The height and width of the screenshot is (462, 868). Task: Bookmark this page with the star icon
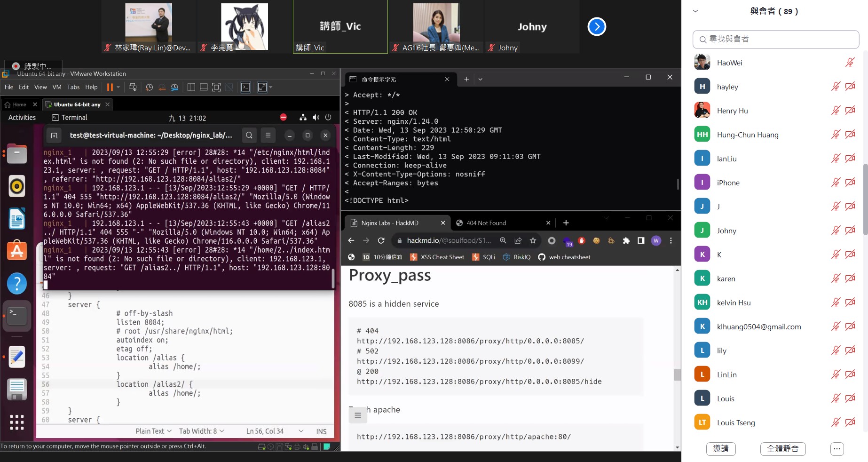533,240
